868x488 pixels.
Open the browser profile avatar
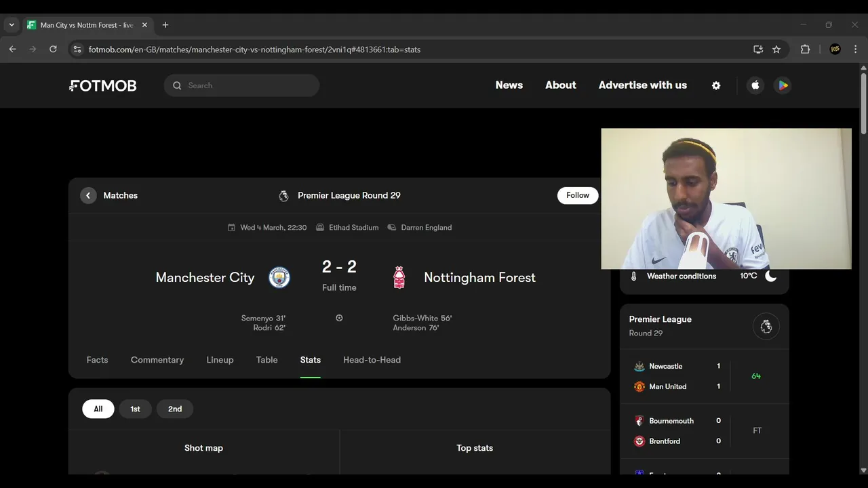click(x=835, y=49)
